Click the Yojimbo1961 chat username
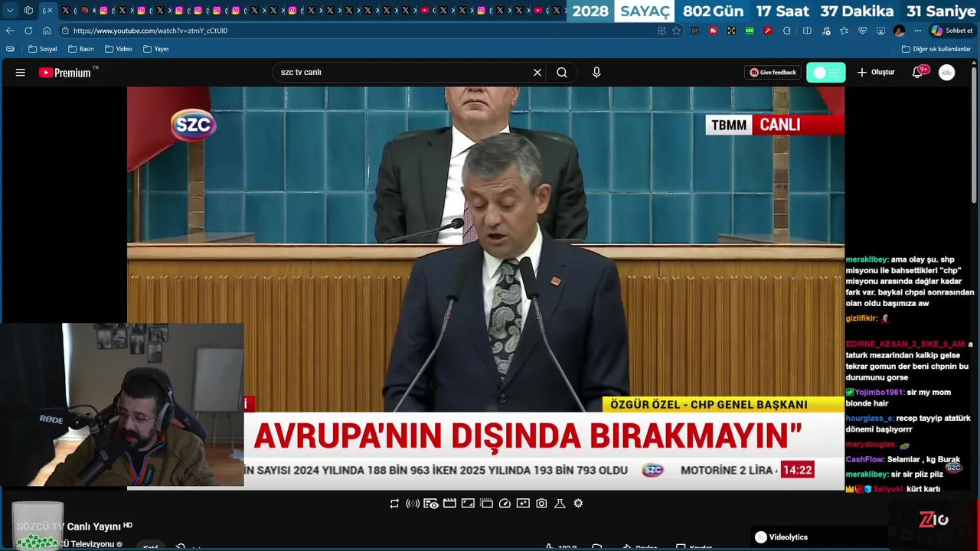The width and height of the screenshot is (980, 551). coord(879,393)
